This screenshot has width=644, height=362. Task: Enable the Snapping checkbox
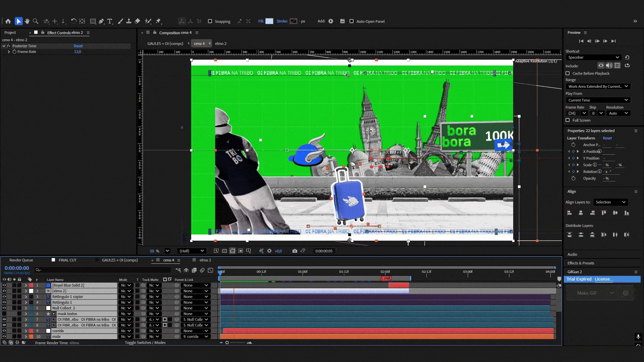[210, 21]
